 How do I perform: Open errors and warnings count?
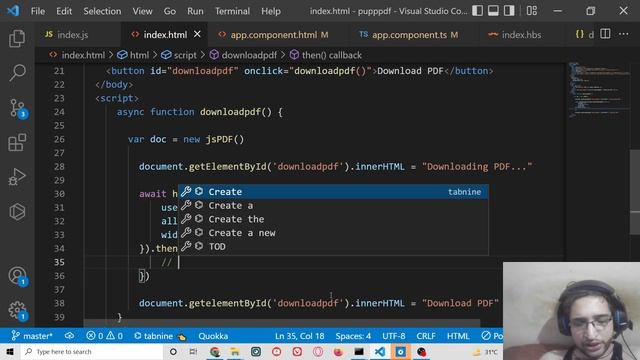pos(104,336)
